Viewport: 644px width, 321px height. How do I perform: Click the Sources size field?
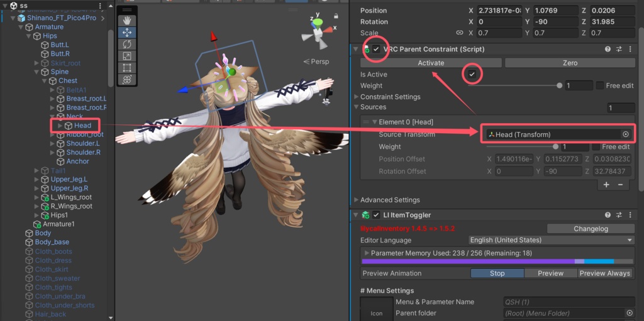click(x=621, y=108)
